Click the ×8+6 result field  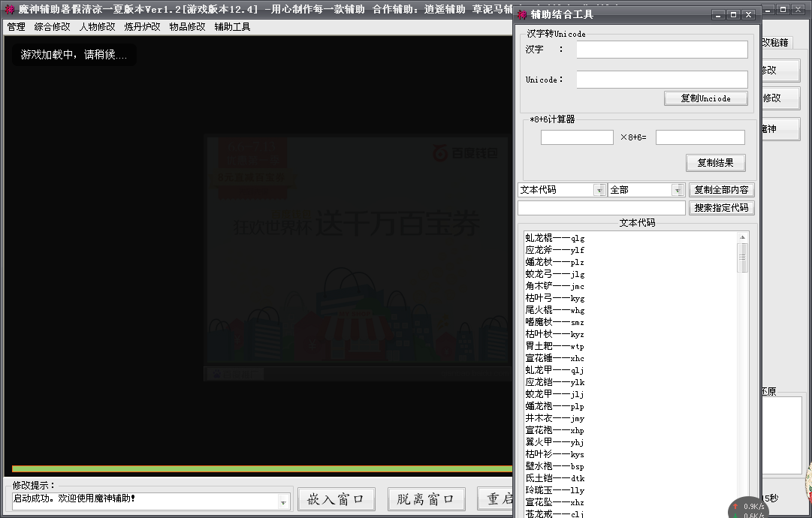pos(700,137)
